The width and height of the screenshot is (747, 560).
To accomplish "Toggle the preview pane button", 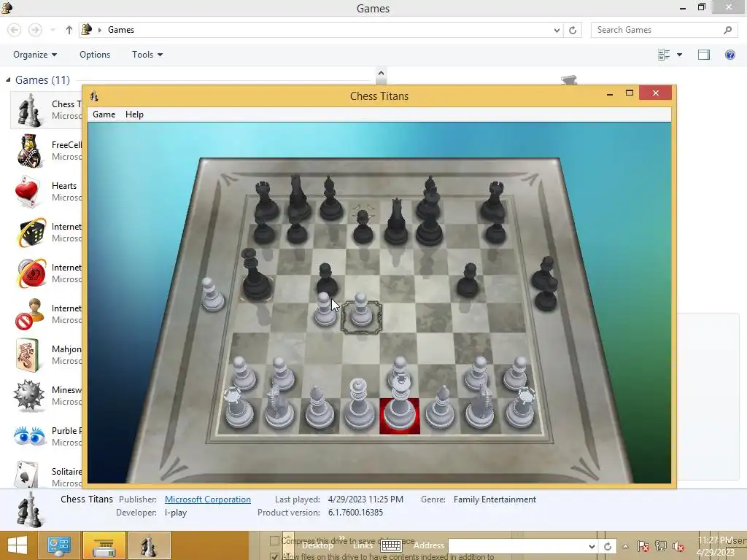I will click(x=704, y=55).
